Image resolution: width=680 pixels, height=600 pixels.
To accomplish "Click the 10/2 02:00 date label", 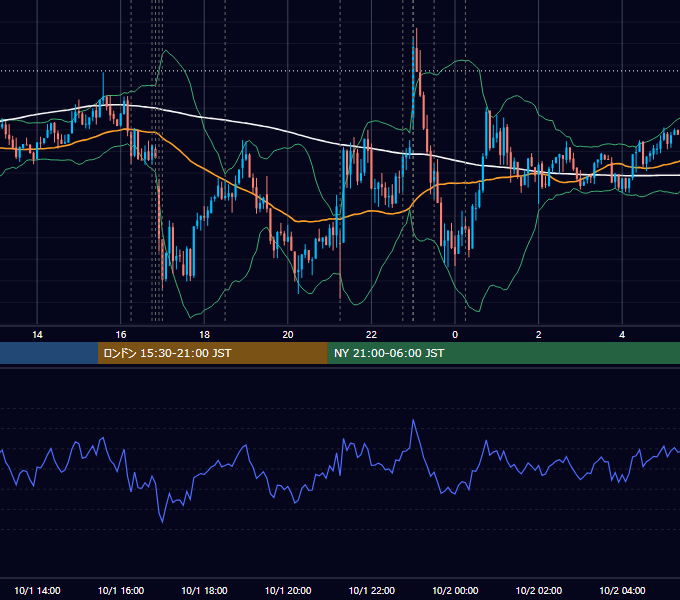I will [x=539, y=590].
